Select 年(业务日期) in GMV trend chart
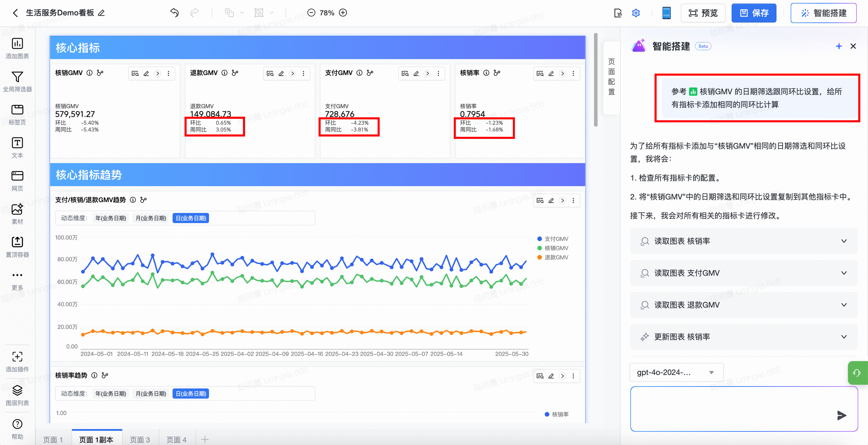 [x=110, y=218]
